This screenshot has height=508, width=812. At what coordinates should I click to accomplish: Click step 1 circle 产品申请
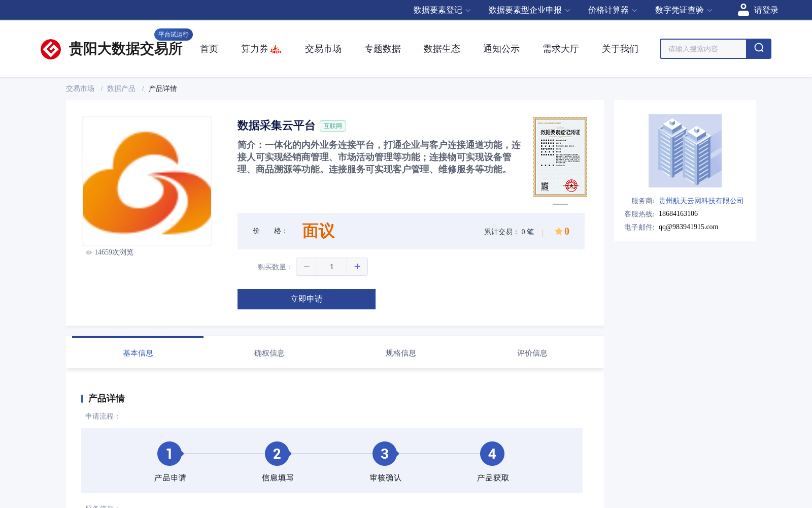point(170,454)
